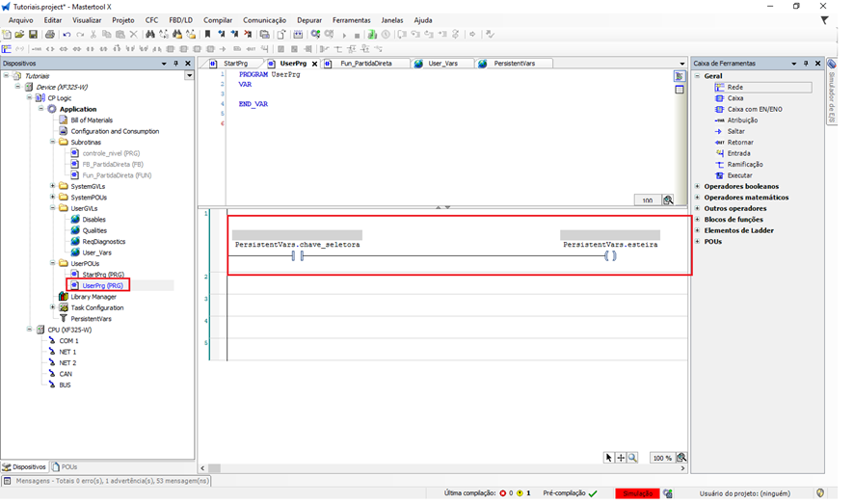Click the coil for PersistentVars.esteira
Viewport: 854px width, 504px height.
click(x=609, y=256)
